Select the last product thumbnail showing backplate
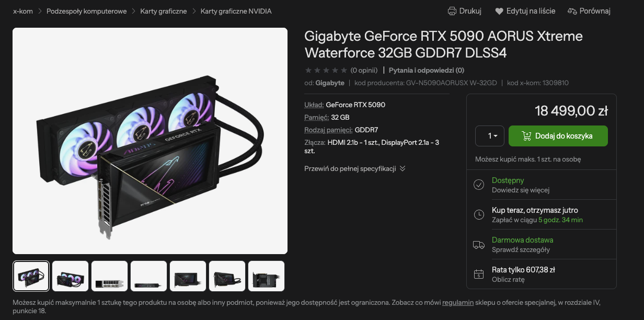 pyautogui.click(x=267, y=276)
